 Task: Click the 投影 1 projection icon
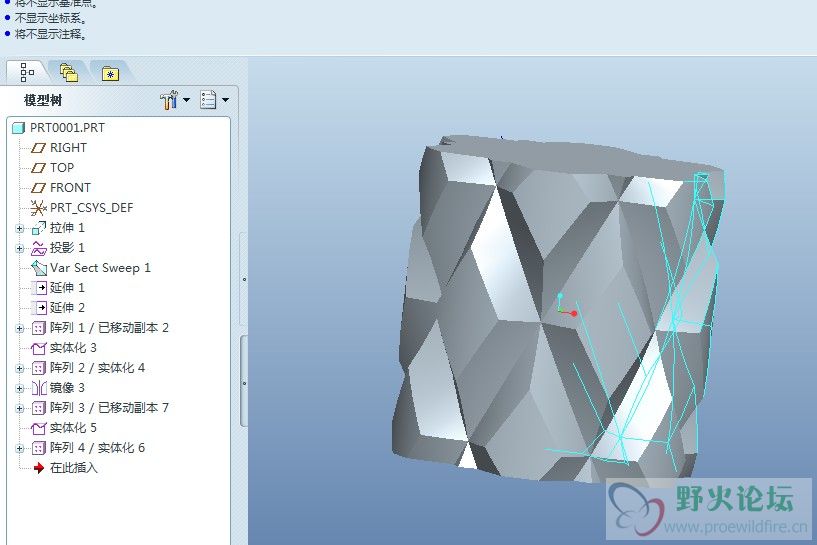pyautogui.click(x=39, y=248)
